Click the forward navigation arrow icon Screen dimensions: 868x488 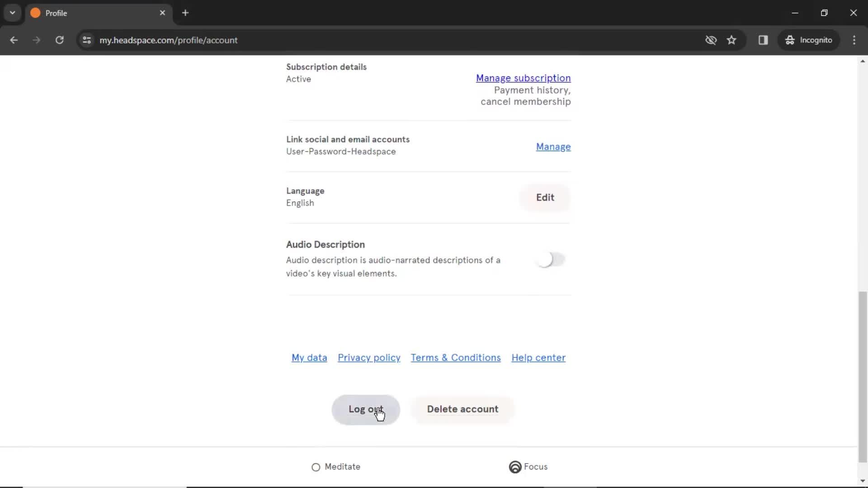[37, 40]
